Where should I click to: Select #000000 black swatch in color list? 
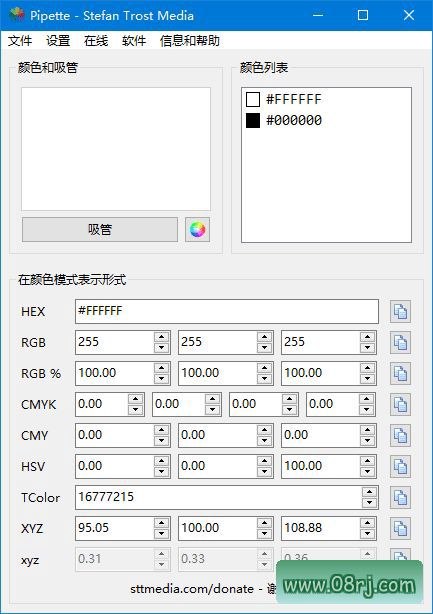[x=253, y=121]
